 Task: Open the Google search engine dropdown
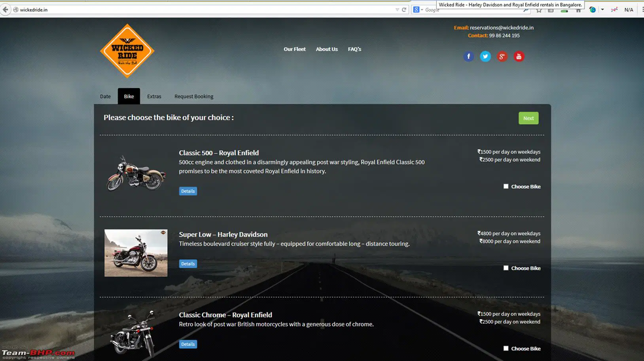(x=418, y=9)
